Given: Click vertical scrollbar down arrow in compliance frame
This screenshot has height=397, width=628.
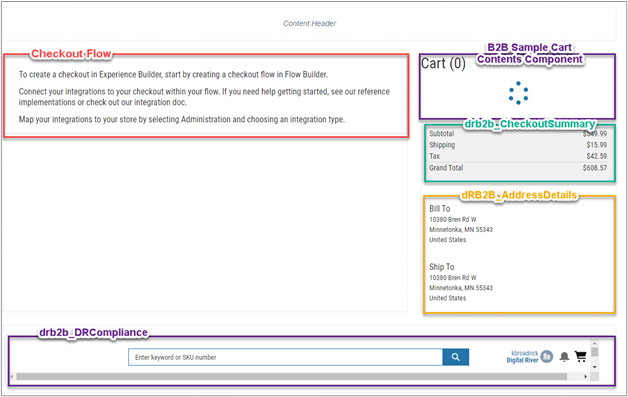Looking at the screenshot, I should coord(594,367).
